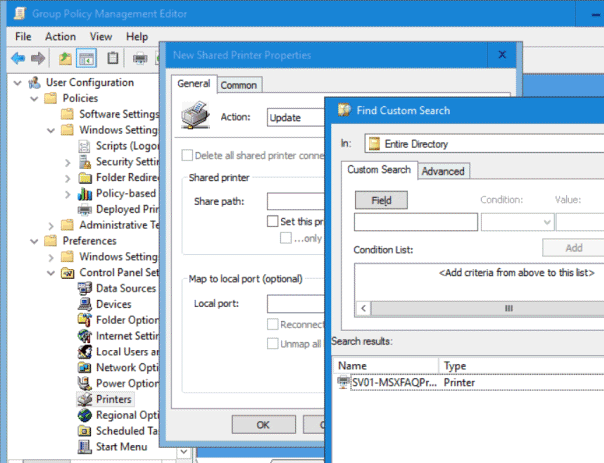Viewport: 604px width, 463px height.
Task: Click the Printers node icon
Action: tap(84, 399)
